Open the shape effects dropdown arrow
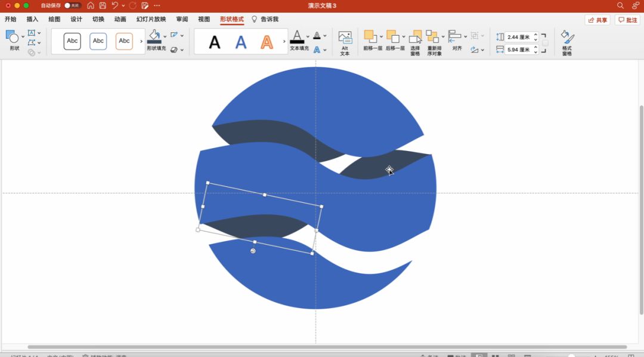 [x=182, y=50]
